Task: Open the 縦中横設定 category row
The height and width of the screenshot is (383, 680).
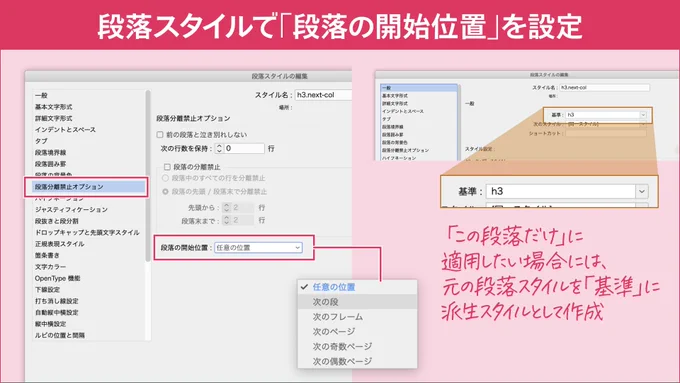Action: click(51, 324)
